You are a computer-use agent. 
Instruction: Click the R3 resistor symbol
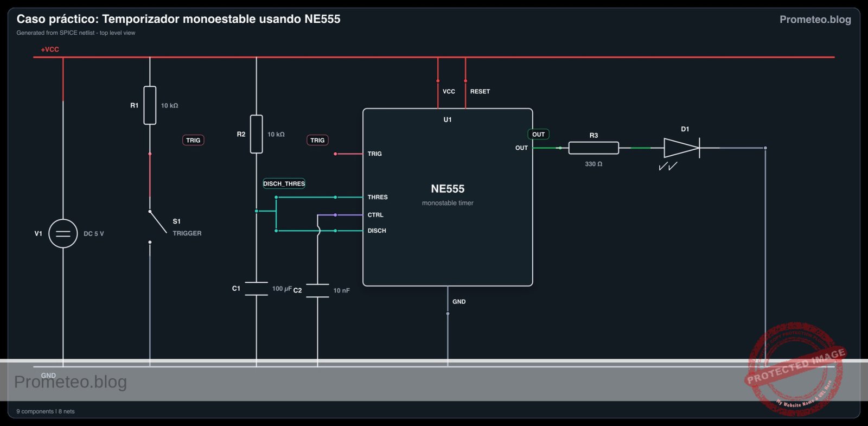pyautogui.click(x=593, y=148)
